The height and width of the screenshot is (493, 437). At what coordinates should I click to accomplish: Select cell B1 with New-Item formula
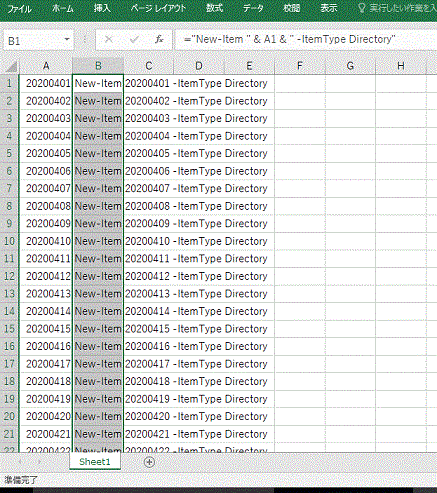point(98,83)
